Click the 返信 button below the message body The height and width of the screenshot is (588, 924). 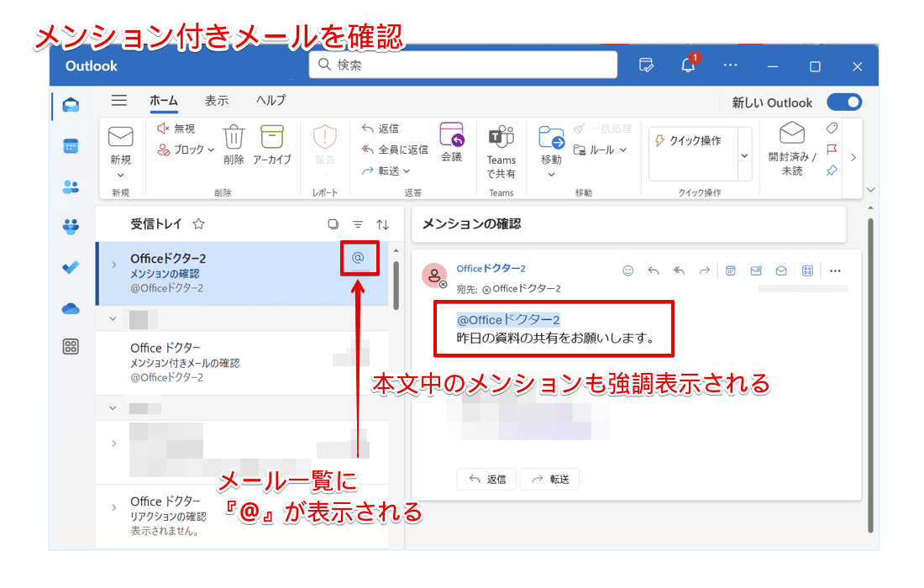coord(486,478)
